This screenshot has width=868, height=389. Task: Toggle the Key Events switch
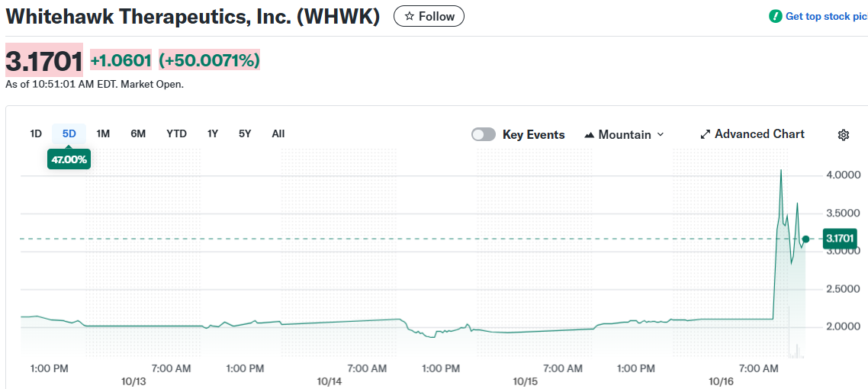pos(484,134)
